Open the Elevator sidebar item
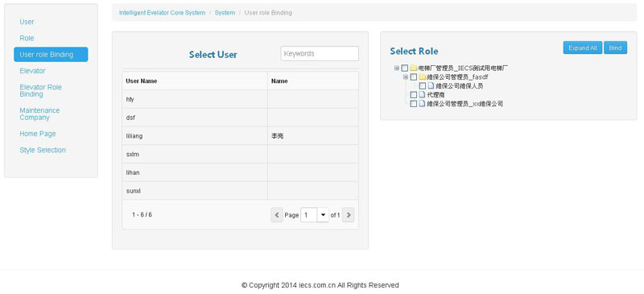Viewport: 644px width, 294px height. [32, 71]
